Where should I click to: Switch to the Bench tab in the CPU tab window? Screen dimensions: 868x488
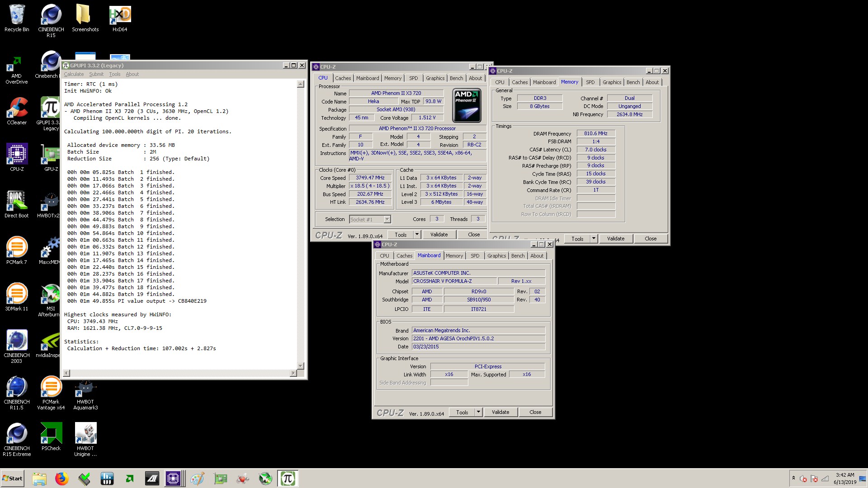tap(456, 78)
